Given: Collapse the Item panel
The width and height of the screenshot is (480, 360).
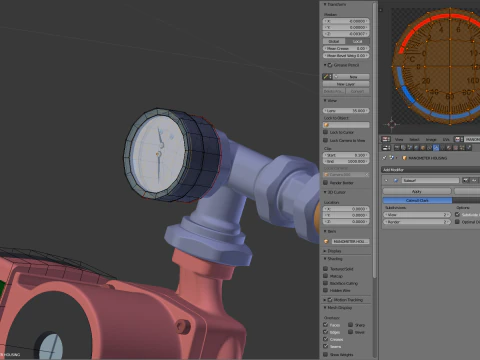Looking at the screenshot, I should tap(325, 231).
